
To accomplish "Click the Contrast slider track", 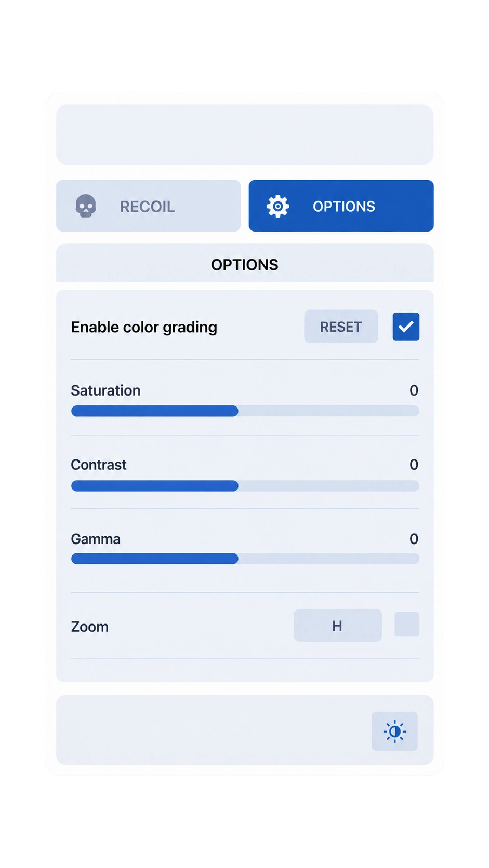I will (x=245, y=486).
